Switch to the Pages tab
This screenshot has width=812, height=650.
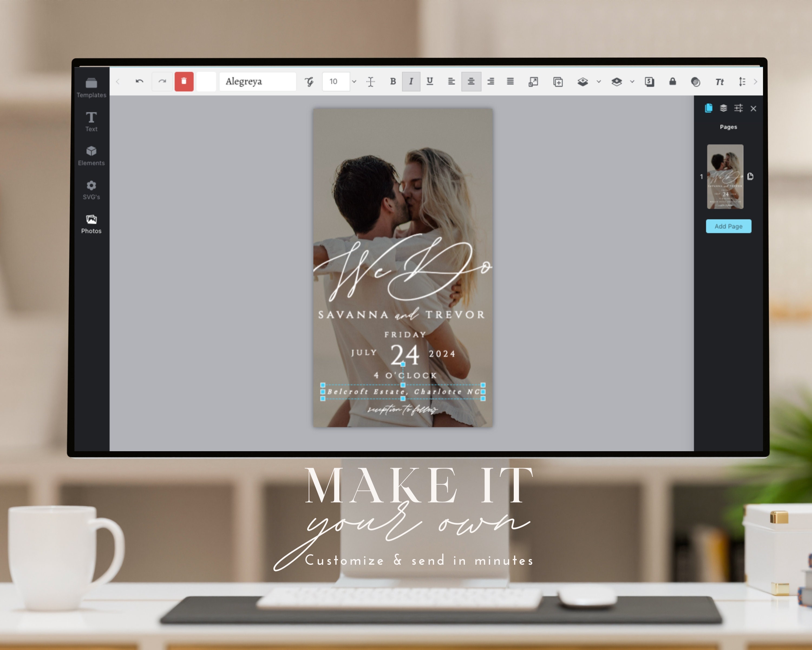[x=708, y=108]
